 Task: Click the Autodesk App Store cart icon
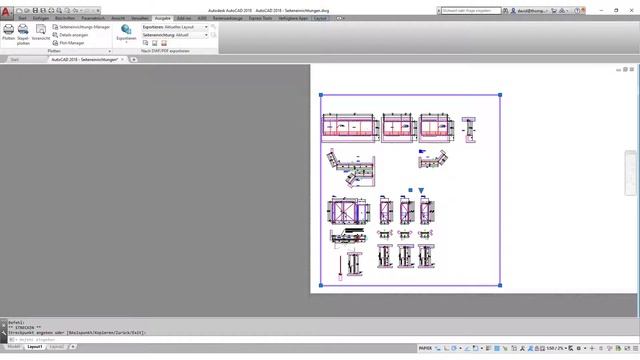[x=554, y=11]
